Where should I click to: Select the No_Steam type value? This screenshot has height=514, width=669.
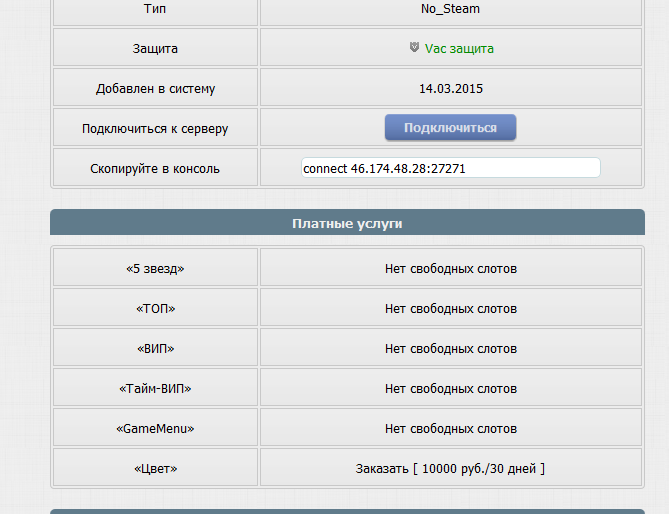point(450,9)
